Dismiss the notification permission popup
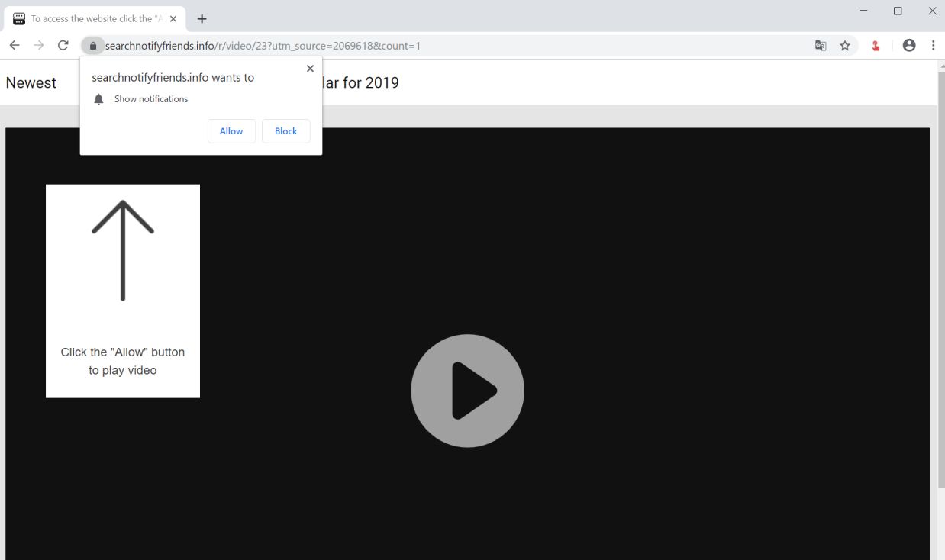The image size is (945, 560). (x=310, y=69)
